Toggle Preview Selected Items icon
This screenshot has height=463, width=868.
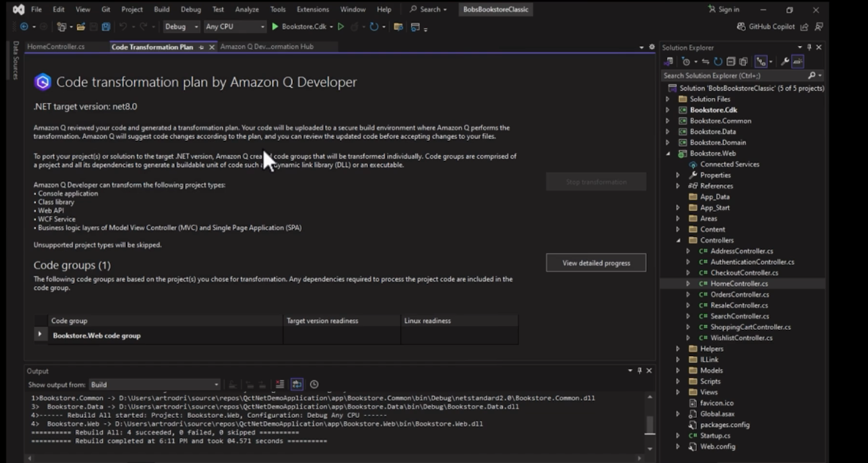(798, 62)
